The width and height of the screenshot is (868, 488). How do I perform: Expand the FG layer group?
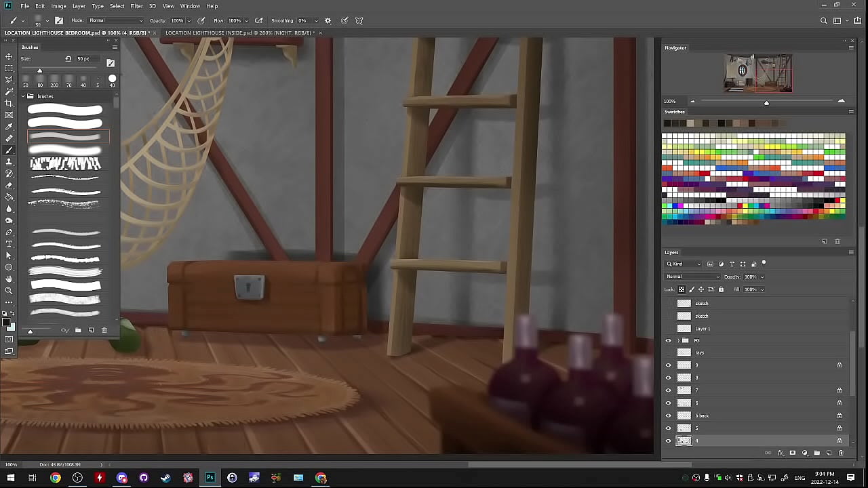coord(677,340)
